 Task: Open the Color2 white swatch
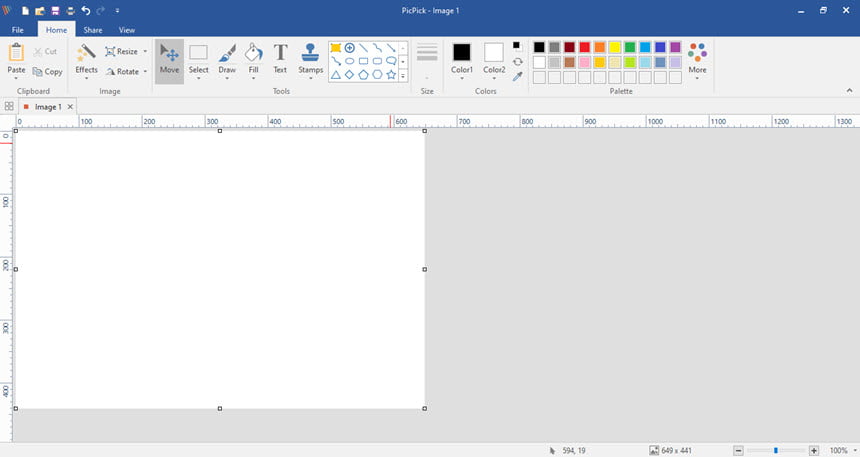click(x=494, y=52)
